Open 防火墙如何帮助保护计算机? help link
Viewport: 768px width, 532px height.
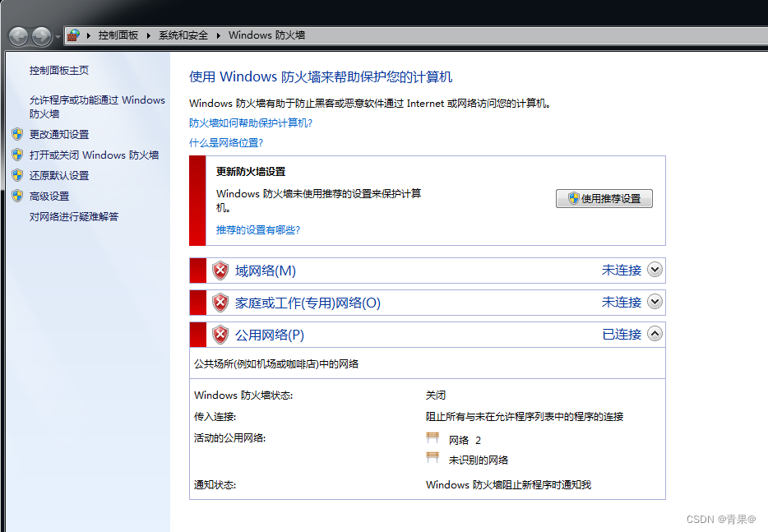tap(251, 123)
